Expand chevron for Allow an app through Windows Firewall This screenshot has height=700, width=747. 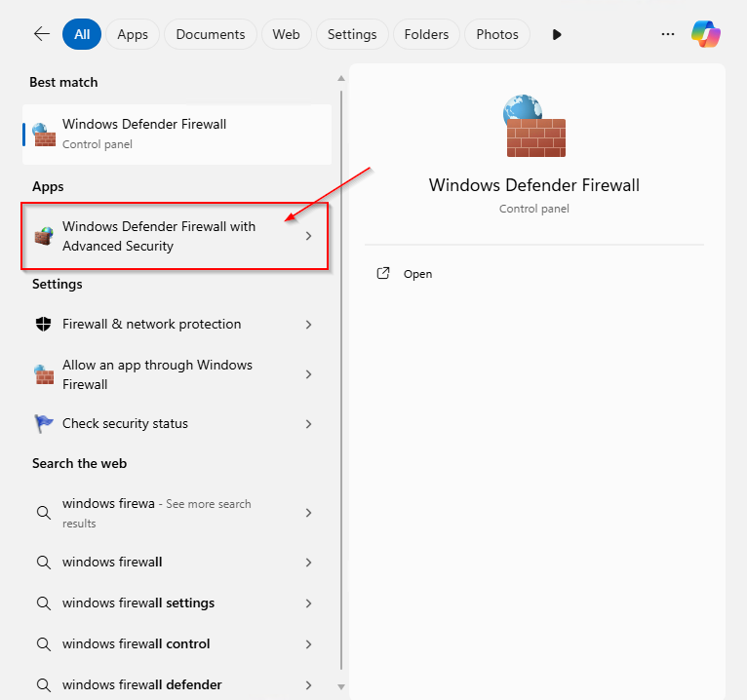(x=308, y=374)
